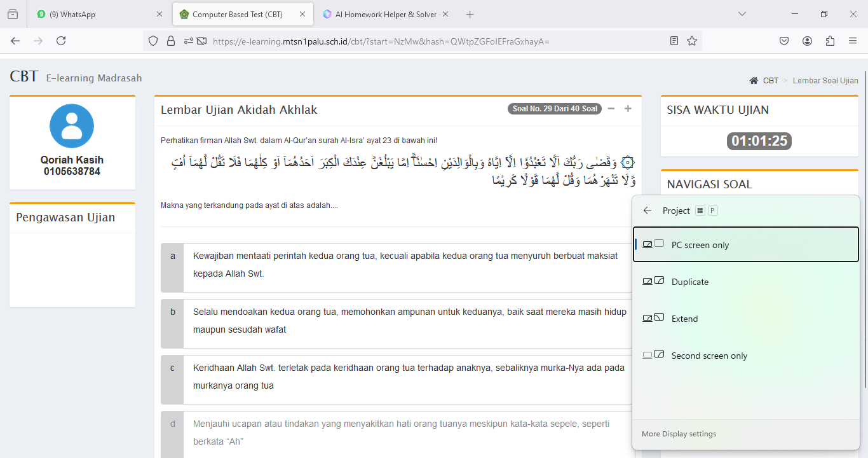
Task: Save page to Pocket
Action: (784, 41)
